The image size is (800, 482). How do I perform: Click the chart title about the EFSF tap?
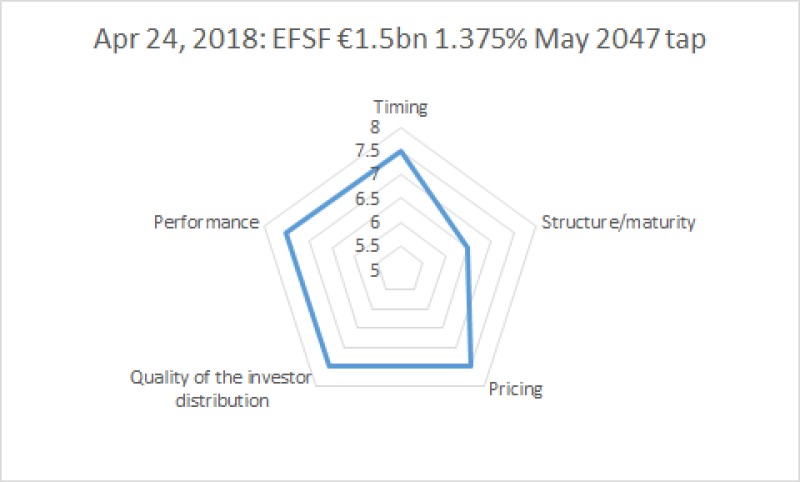click(400, 43)
